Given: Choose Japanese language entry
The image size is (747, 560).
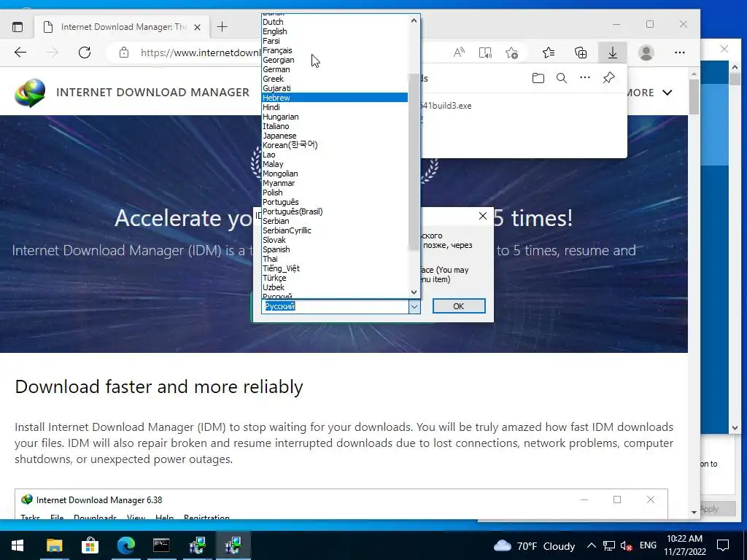Looking at the screenshot, I should [335, 136].
